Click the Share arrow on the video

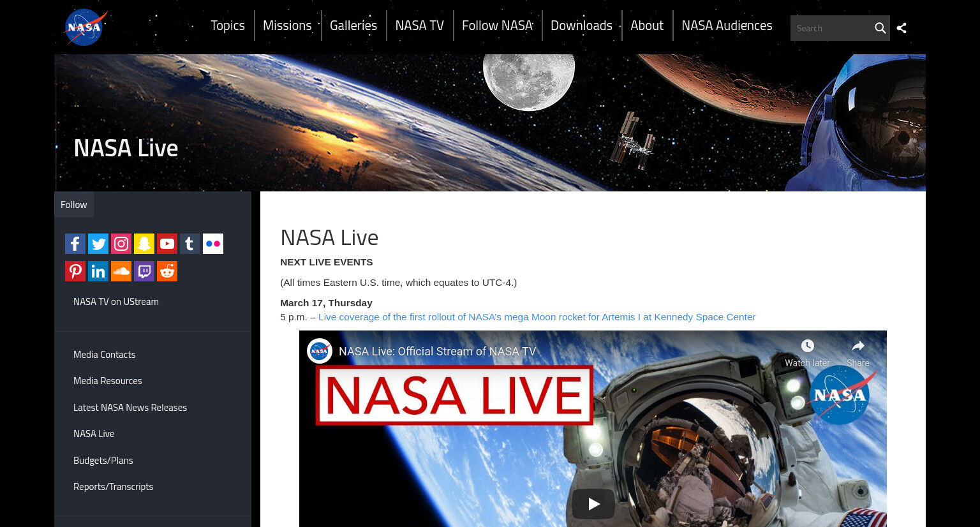[858, 346]
